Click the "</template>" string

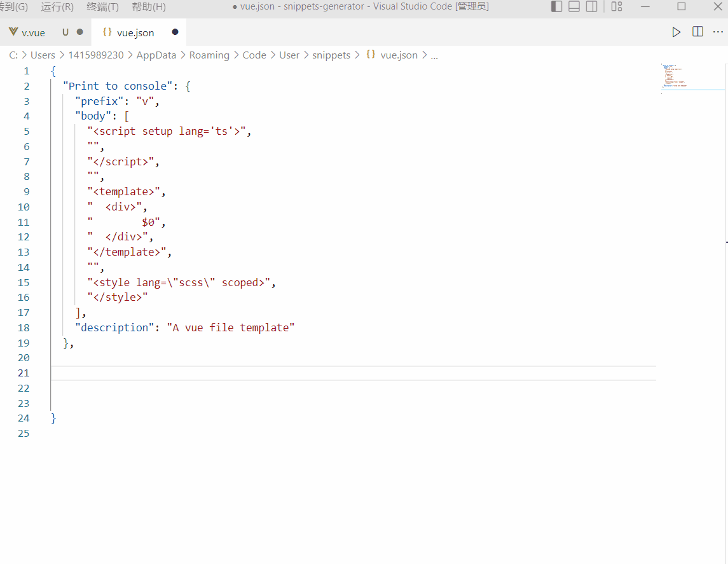tap(127, 252)
